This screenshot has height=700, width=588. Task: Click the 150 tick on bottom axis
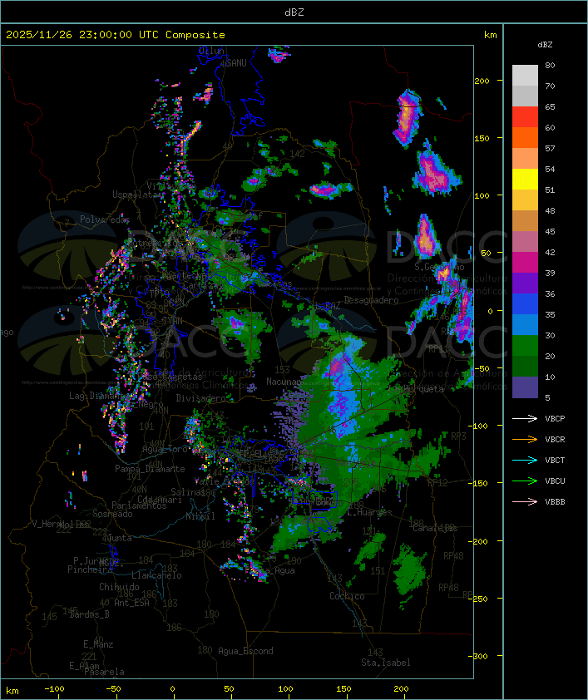click(x=343, y=689)
